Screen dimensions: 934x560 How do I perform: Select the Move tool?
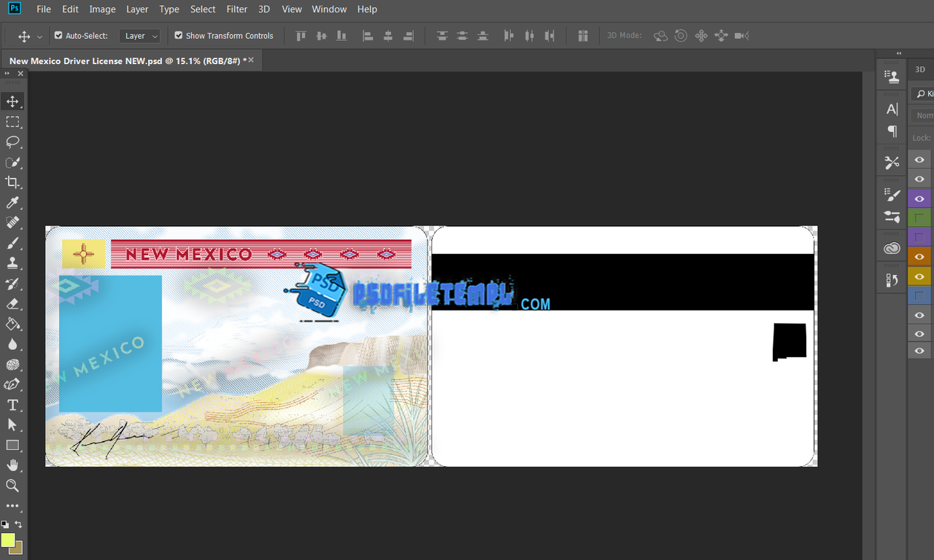[x=12, y=101]
